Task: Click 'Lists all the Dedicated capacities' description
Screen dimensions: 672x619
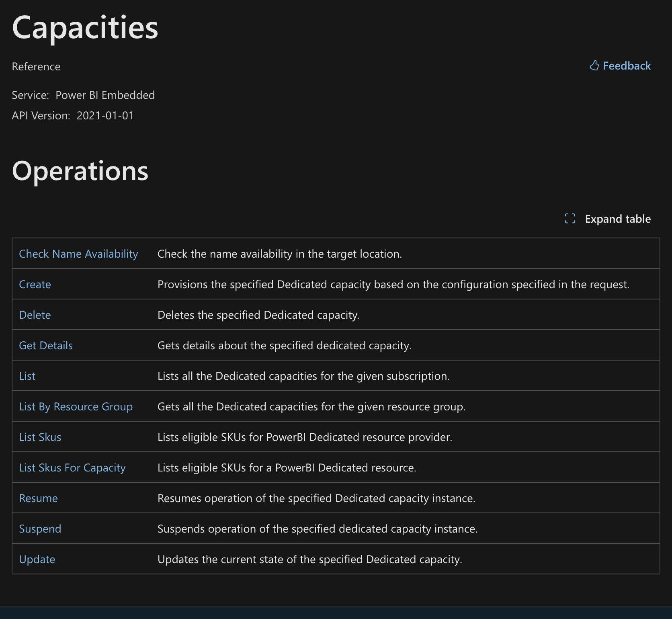Action: coord(303,376)
